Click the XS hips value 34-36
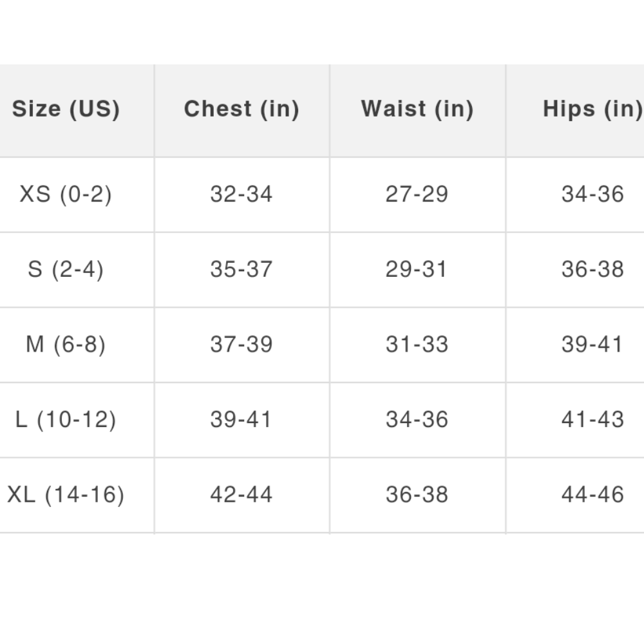 (592, 194)
